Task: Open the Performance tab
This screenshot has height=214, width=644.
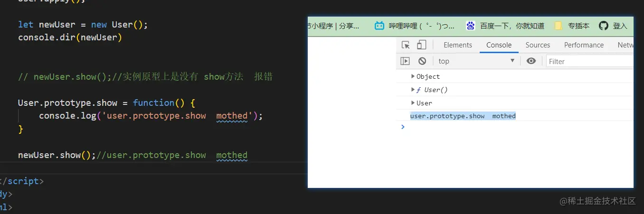Action: tap(584, 45)
